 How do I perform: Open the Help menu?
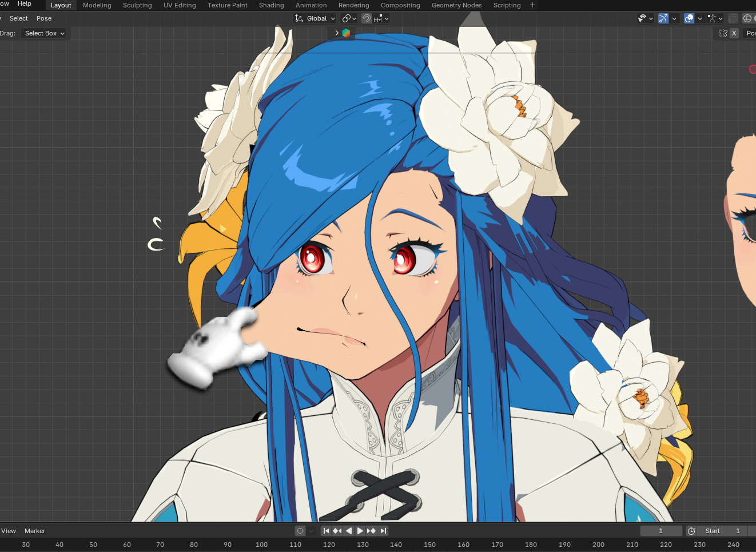25,4
